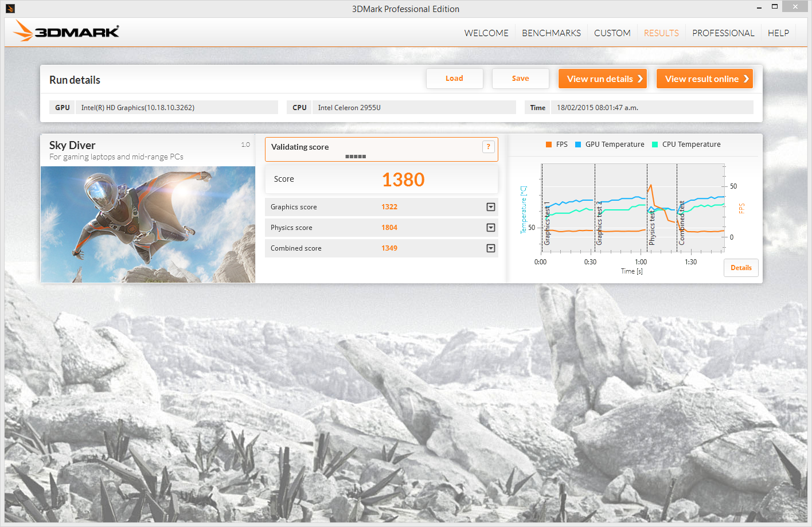The image size is (812, 527).
Task: Click the Load button
Action: tap(454, 79)
